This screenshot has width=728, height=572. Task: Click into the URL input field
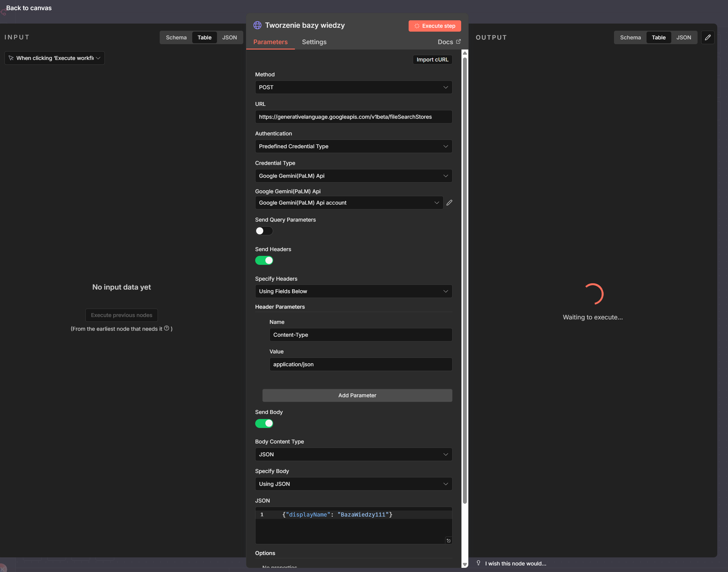pos(353,117)
